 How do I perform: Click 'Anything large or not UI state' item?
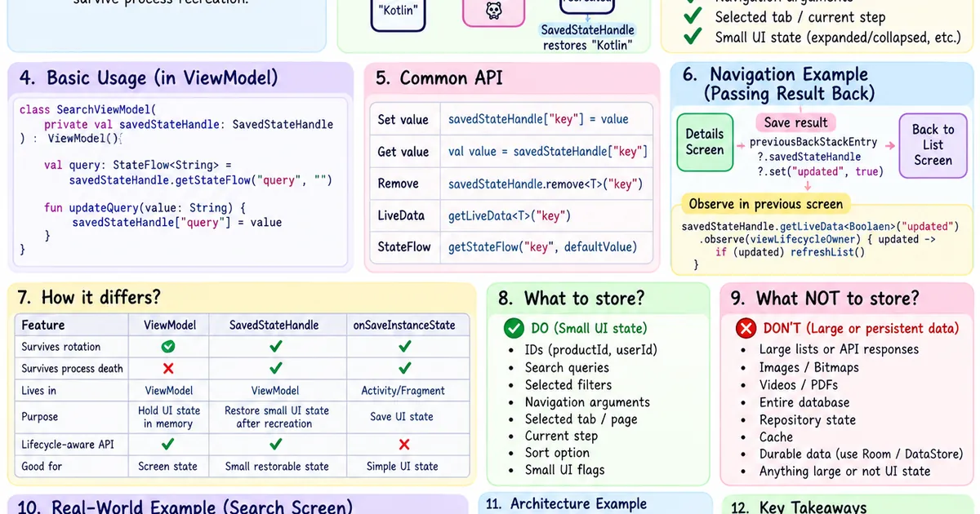click(x=844, y=471)
